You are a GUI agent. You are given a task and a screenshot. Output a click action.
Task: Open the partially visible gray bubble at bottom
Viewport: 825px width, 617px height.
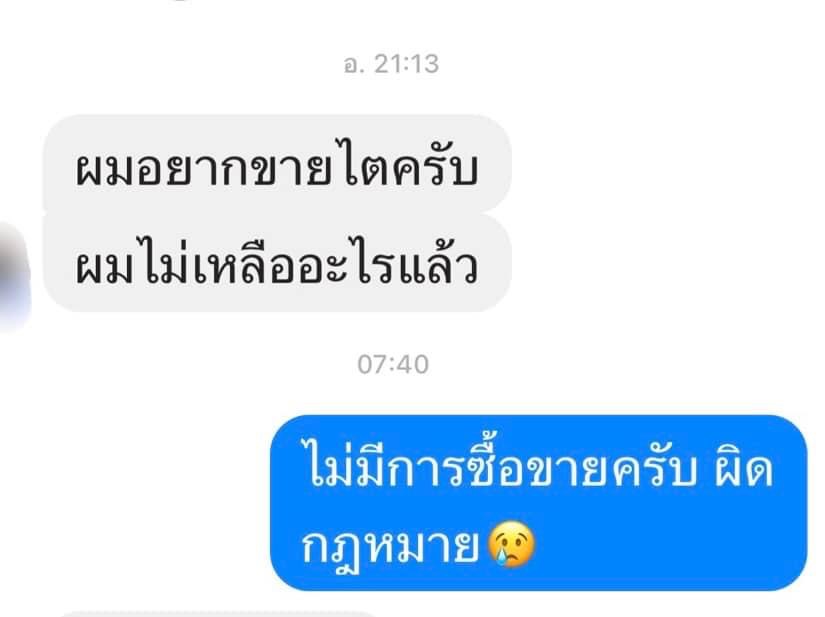point(218,614)
